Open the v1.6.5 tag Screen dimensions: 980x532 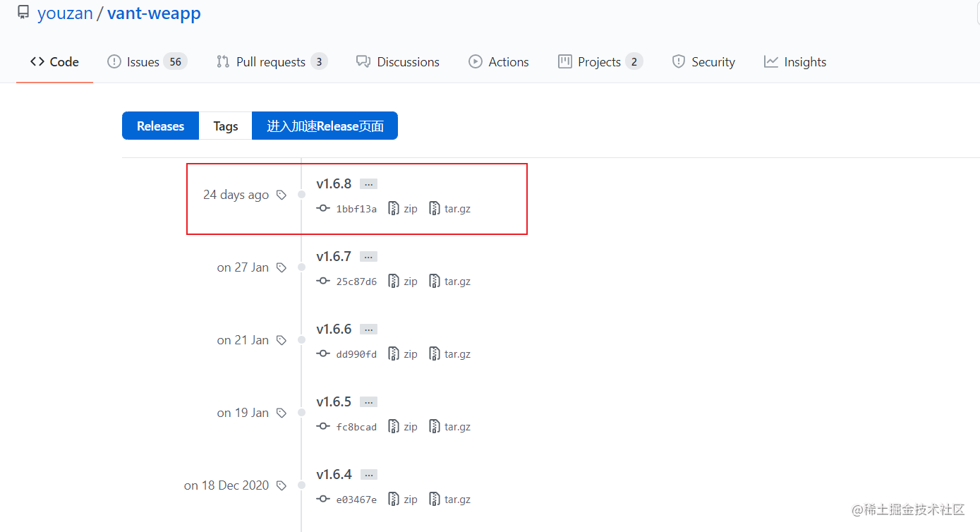tap(334, 401)
